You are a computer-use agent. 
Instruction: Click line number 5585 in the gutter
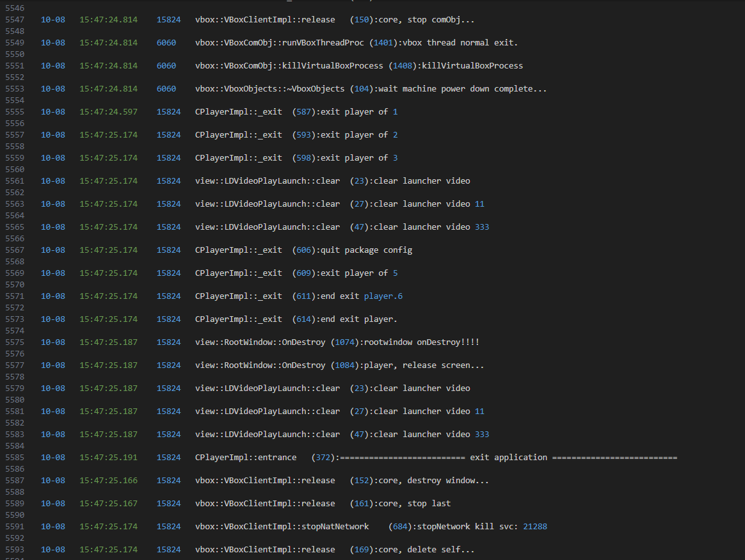[x=14, y=458]
